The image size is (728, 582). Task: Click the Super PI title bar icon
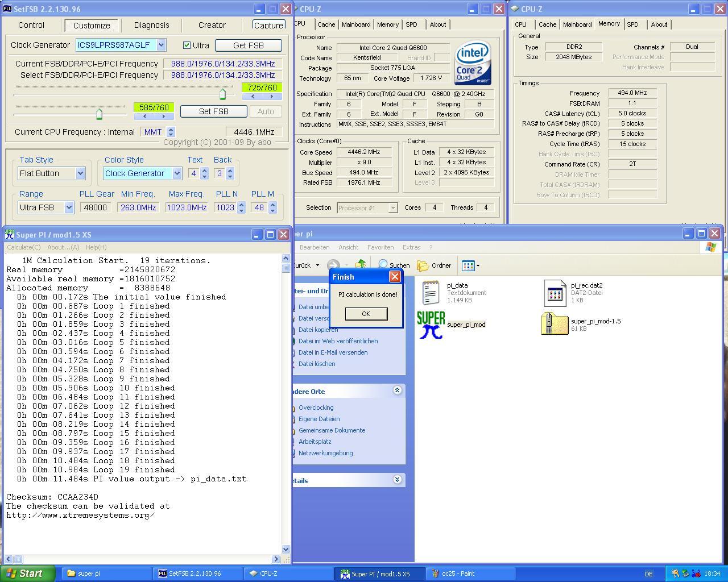click(9, 234)
